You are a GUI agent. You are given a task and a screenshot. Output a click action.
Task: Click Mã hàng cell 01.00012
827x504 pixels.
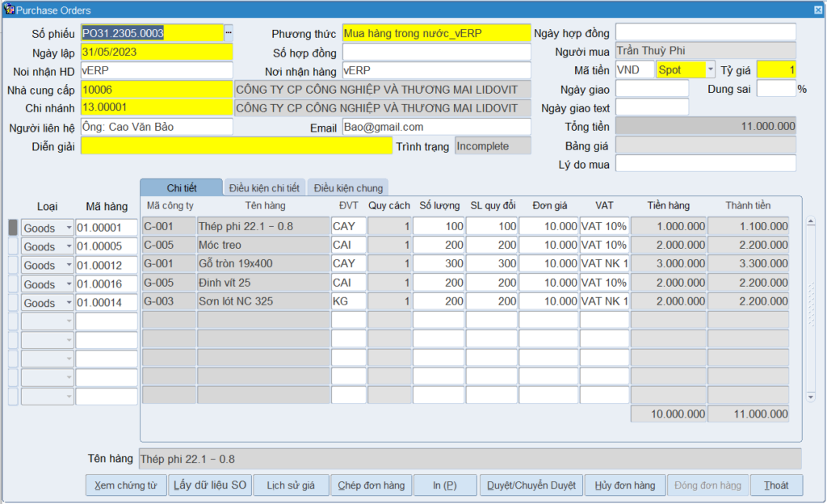pos(107,265)
